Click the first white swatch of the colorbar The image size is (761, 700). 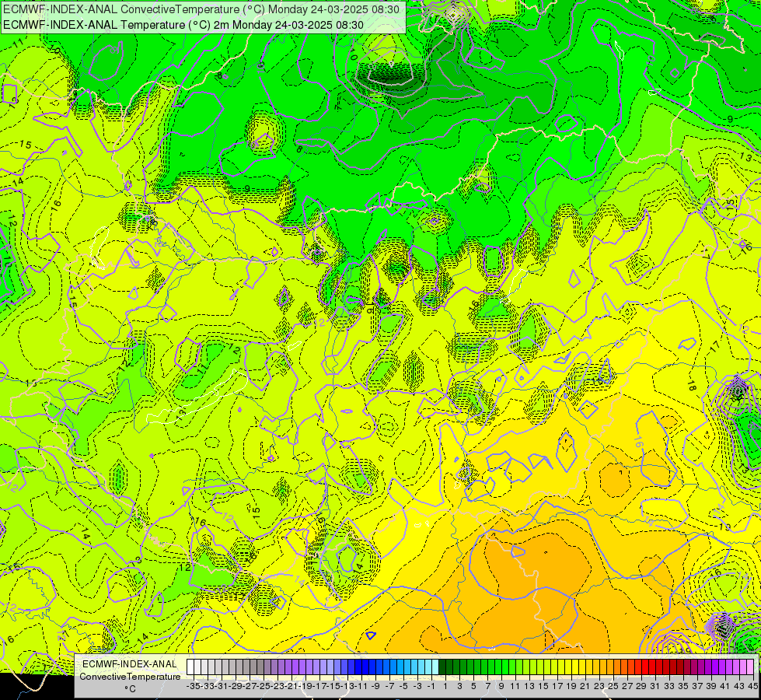coord(190,667)
